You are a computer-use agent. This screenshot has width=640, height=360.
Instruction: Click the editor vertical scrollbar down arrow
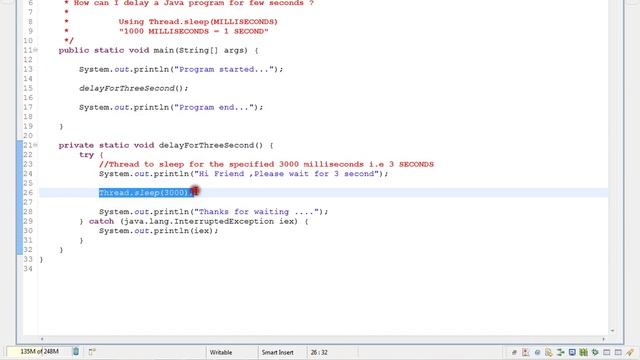point(612,331)
